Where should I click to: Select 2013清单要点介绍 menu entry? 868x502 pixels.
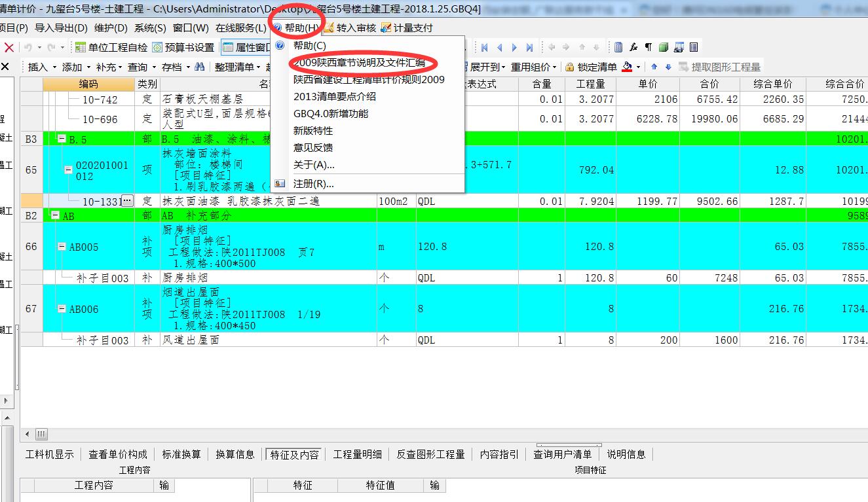(368, 96)
